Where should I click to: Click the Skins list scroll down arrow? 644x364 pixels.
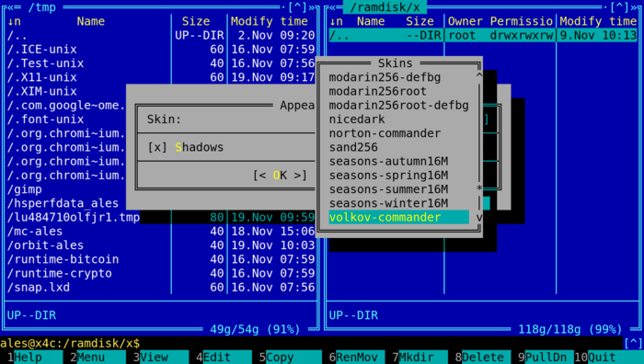pyautogui.click(x=479, y=217)
